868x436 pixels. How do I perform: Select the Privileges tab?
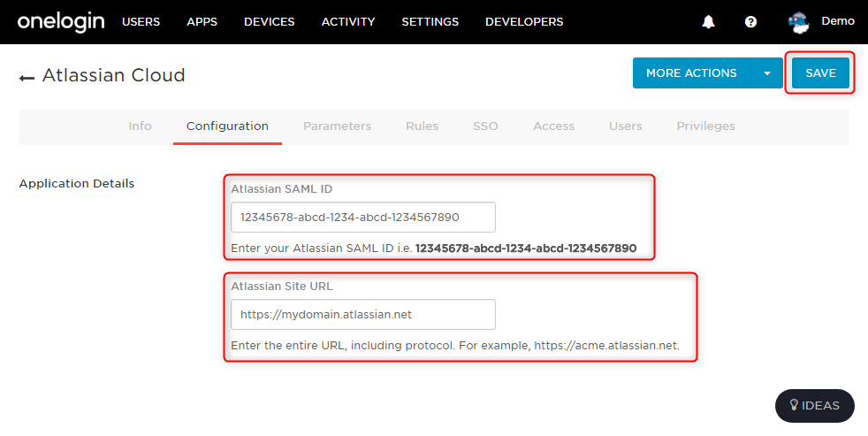706,126
